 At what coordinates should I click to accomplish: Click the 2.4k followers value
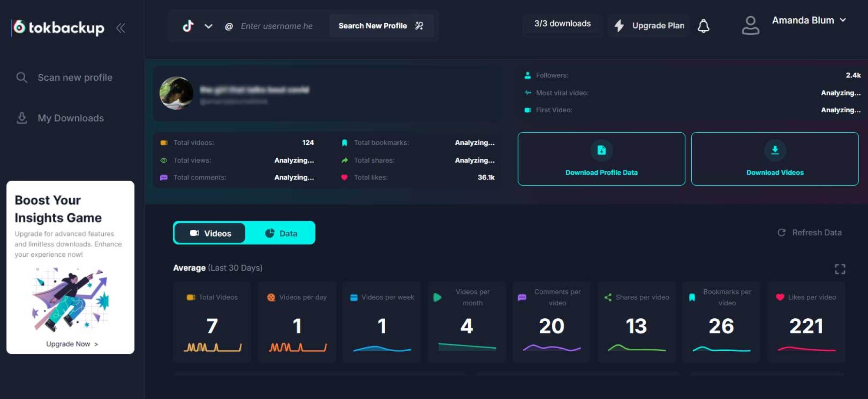click(x=853, y=75)
